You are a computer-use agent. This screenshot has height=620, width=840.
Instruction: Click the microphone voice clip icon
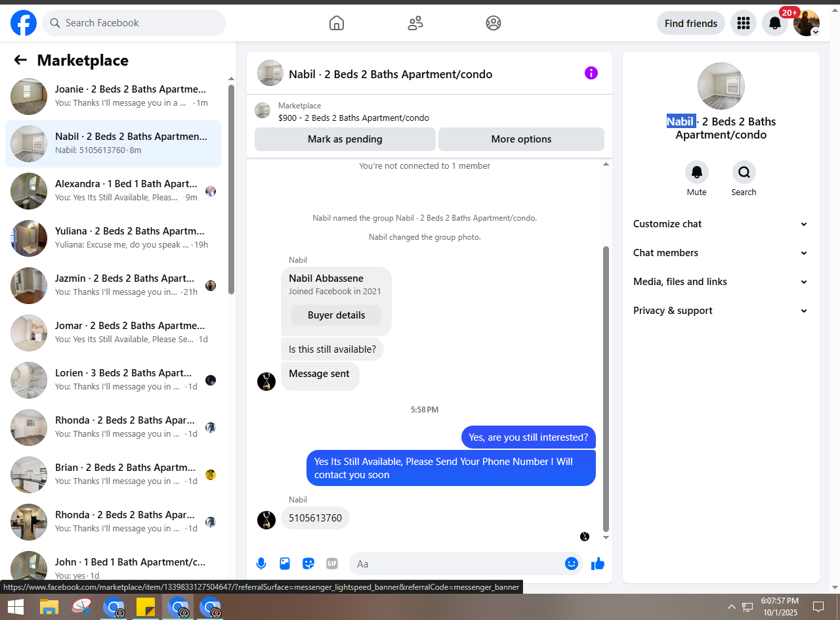click(x=261, y=564)
